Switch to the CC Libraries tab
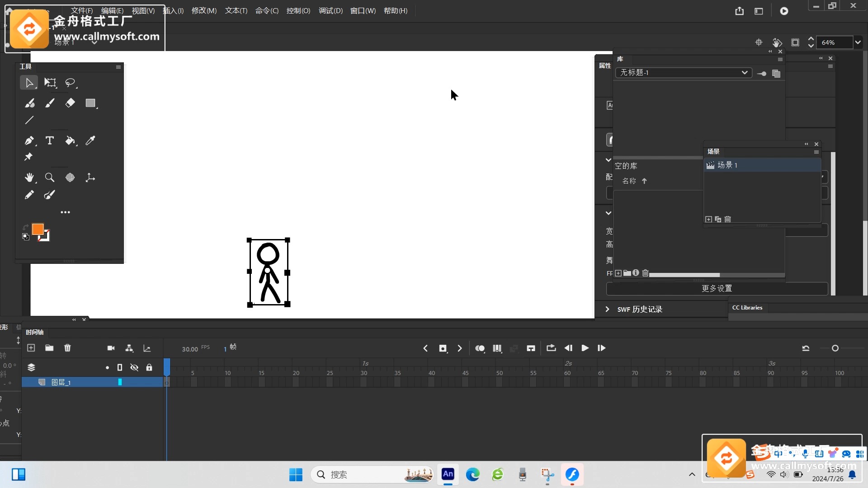Screen dimensions: 868x488 [x=747, y=308]
